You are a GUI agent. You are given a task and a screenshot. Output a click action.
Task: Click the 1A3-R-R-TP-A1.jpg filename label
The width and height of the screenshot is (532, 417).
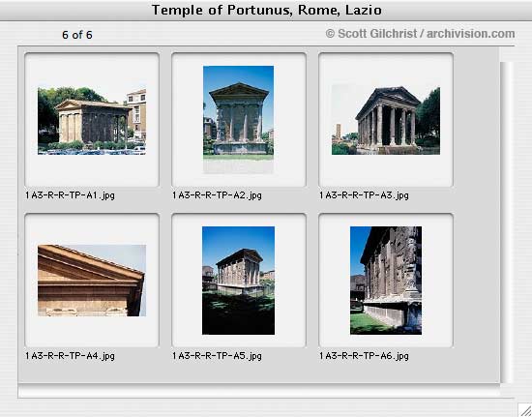[x=70, y=195]
